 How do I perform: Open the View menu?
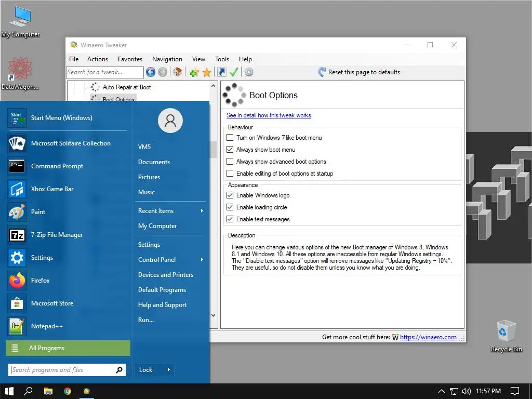(198, 59)
